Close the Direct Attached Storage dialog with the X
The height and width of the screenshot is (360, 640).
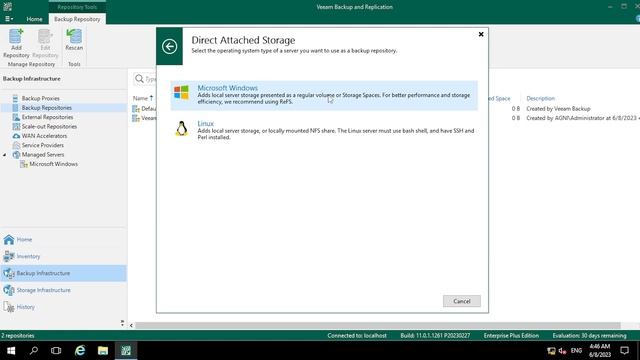(x=481, y=34)
